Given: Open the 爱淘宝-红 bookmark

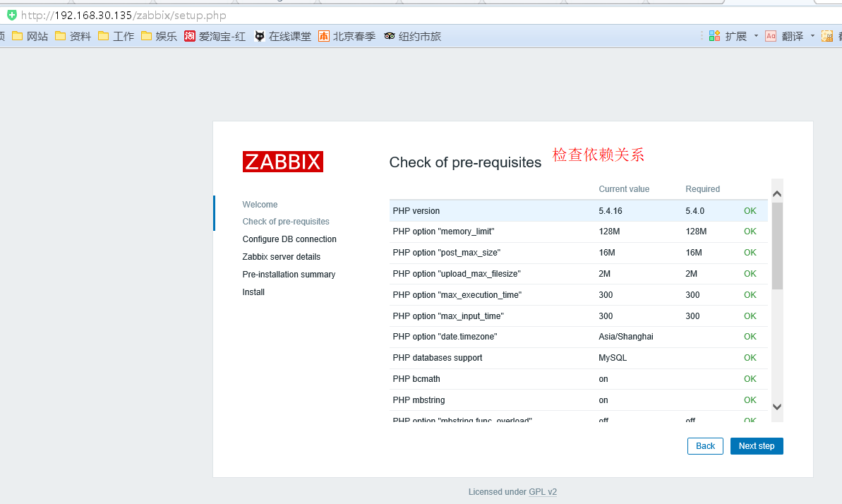Looking at the screenshot, I should (x=215, y=36).
